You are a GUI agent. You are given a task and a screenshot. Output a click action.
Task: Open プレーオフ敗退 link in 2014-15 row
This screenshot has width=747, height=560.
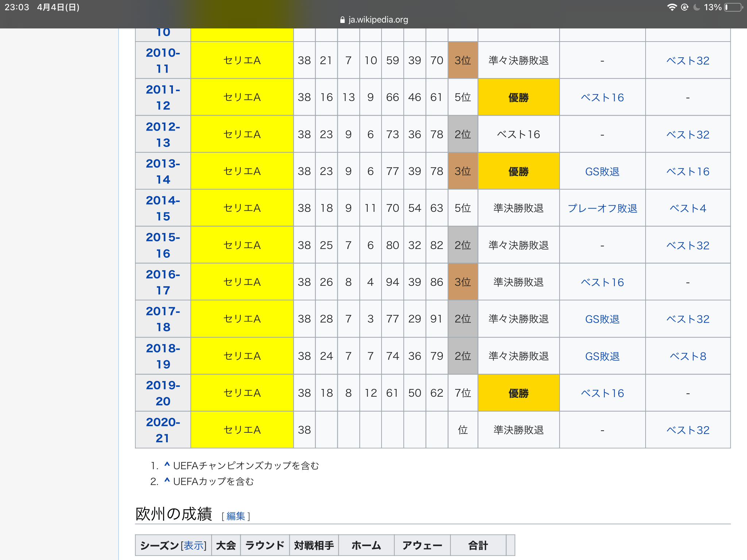[x=602, y=208]
